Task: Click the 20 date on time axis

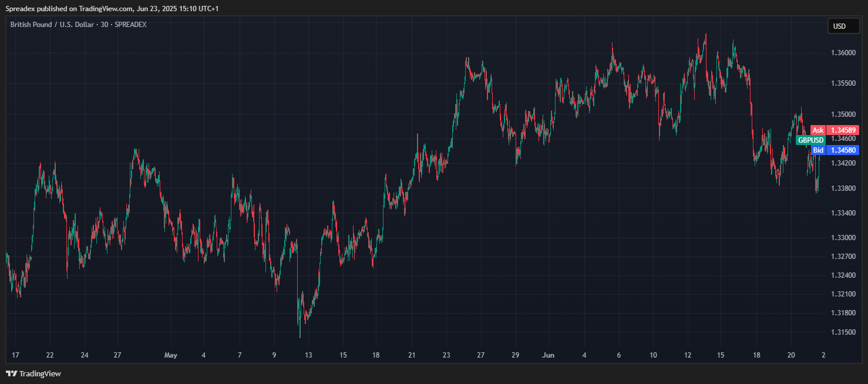Action: point(790,355)
